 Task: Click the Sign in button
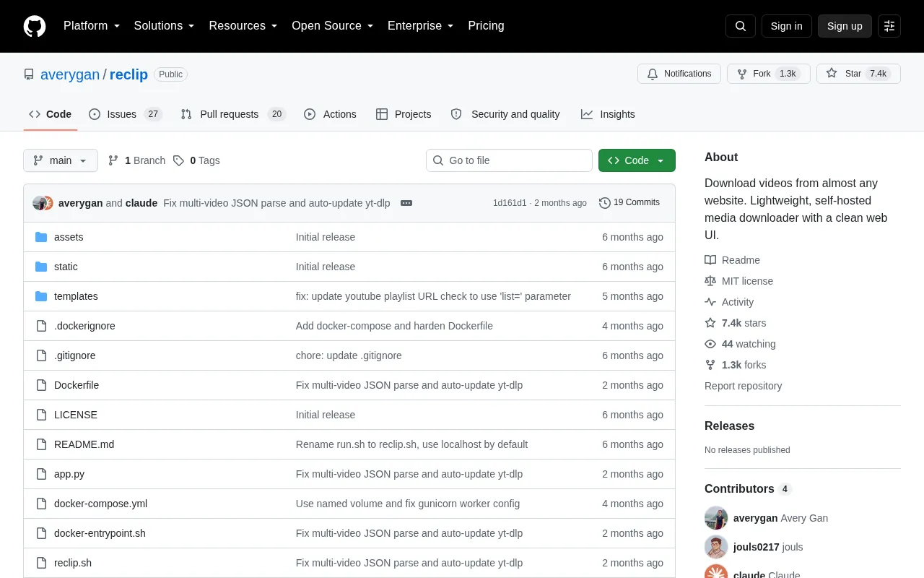pyautogui.click(x=786, y=26)
